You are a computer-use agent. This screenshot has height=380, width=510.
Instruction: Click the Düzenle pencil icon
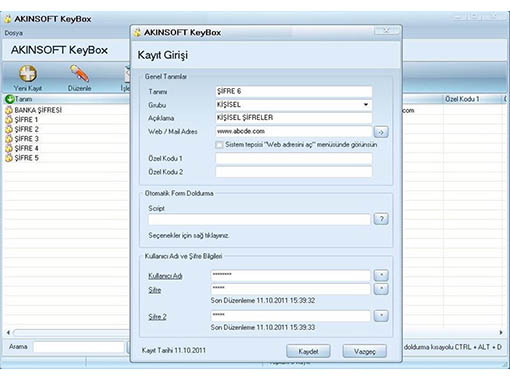tap(79, 73)
